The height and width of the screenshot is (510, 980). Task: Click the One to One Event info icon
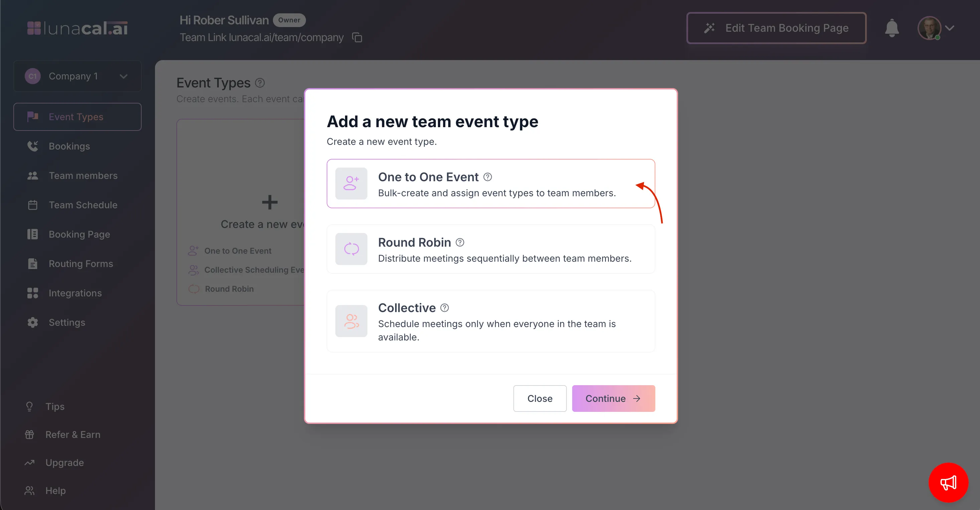(x=488, y=177)
